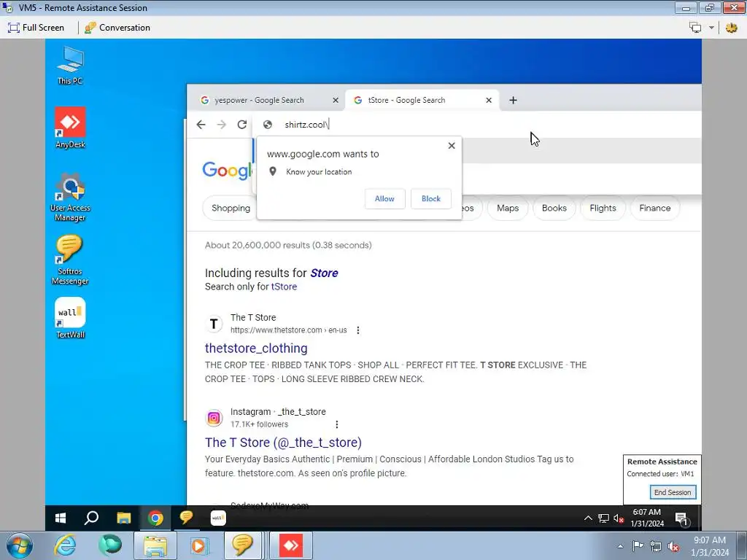Select Maps search filter
Image resolution: width=747 pixels, height=560 pixels.
coord(508,208)
